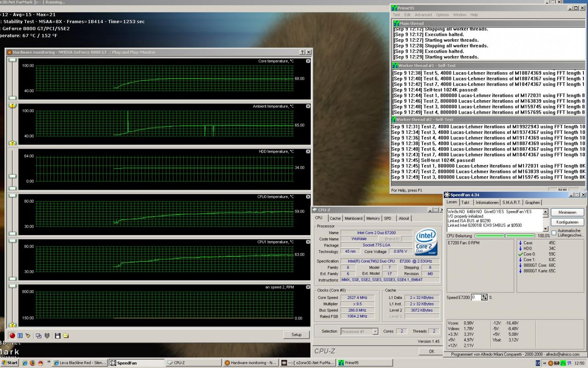Switch to Prime95 taskbar button

[365, 363]
